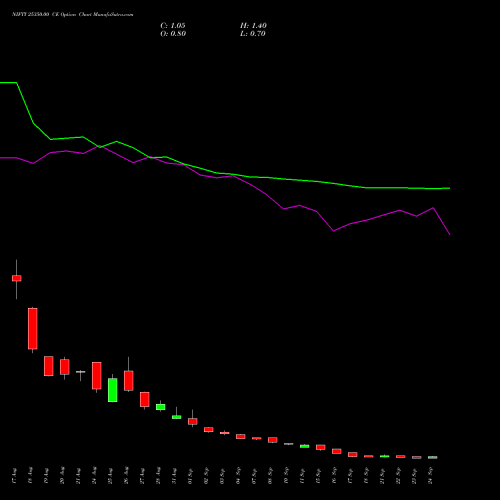The image size is (500, 500).
Task: Click the close value "C: 1.05"
Action: [x=173, y=26]
